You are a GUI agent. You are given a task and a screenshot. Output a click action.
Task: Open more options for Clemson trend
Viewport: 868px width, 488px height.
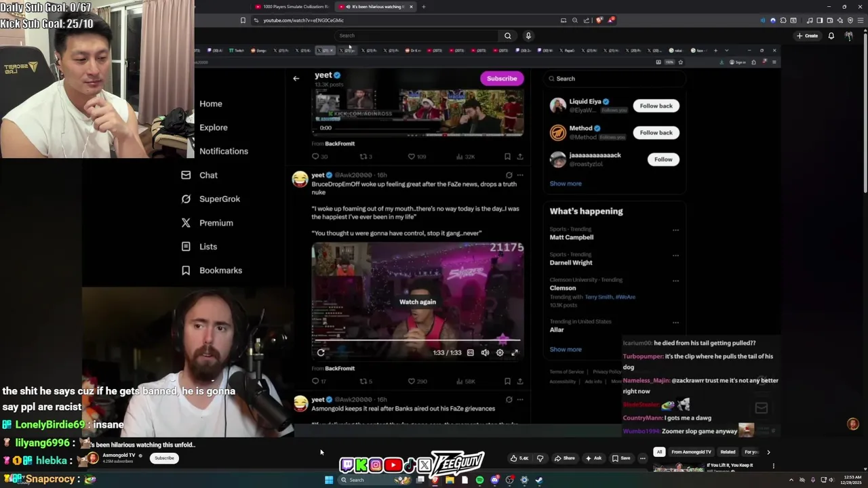pos(675,281)
